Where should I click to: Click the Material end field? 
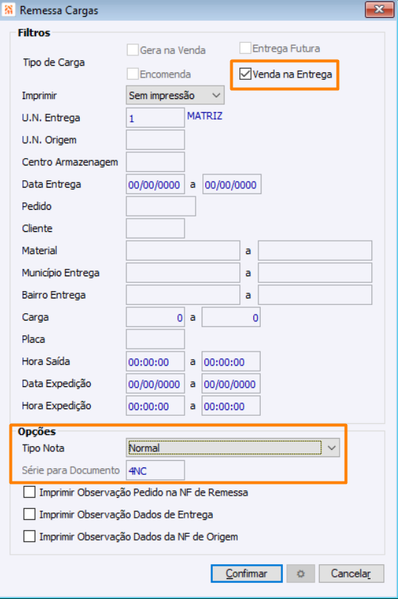tap(315, 251)
